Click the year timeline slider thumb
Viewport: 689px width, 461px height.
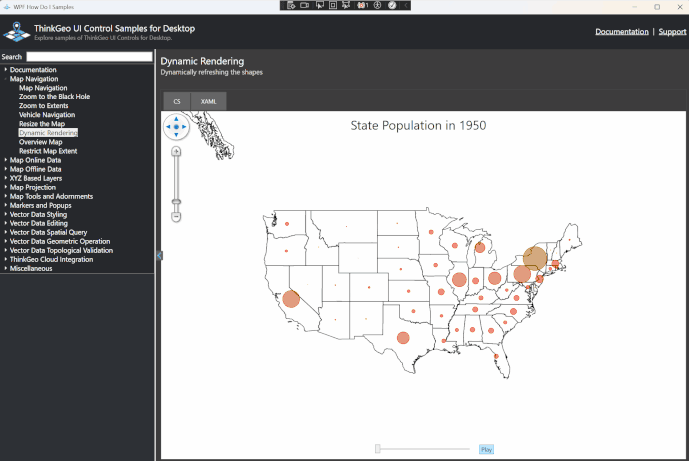pos(377,449)
